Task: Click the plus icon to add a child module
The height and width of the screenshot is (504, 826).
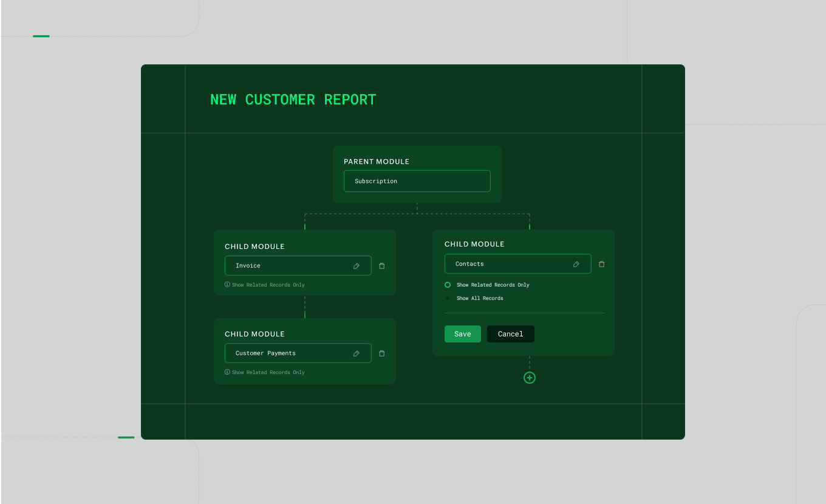Action: 529,378
